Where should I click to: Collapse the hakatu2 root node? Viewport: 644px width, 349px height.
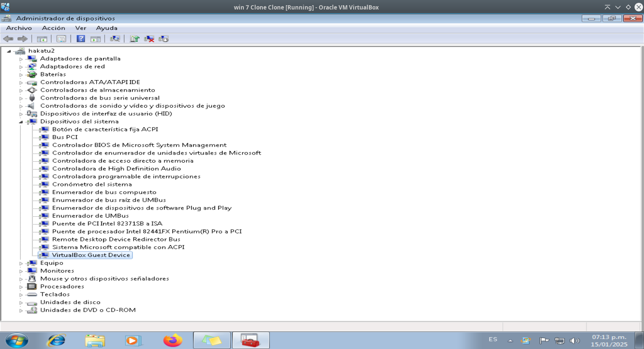click(x=9, y=51)
